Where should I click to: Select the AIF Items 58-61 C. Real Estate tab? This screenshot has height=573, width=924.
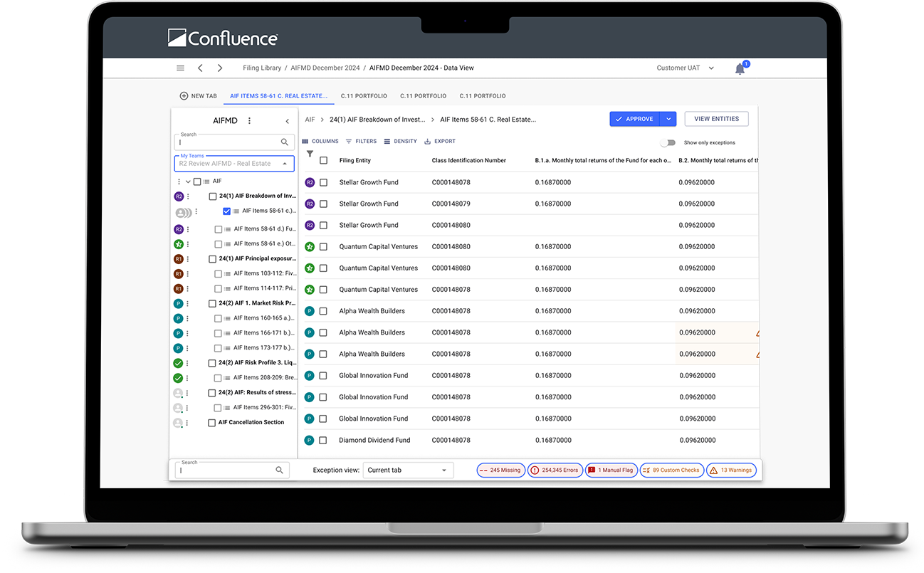[278, 96]
